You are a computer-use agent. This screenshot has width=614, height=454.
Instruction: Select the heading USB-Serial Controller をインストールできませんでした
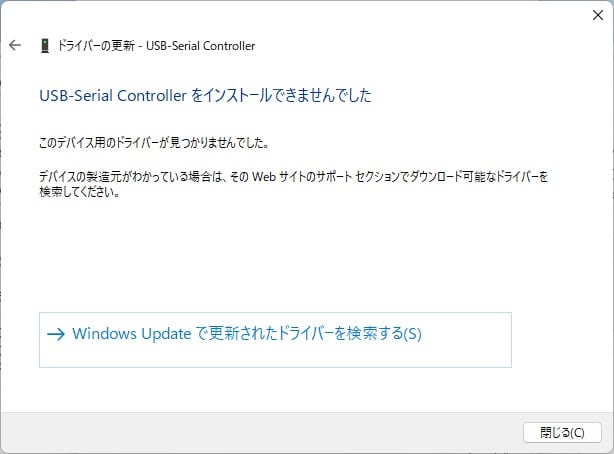tap(205, 96)
